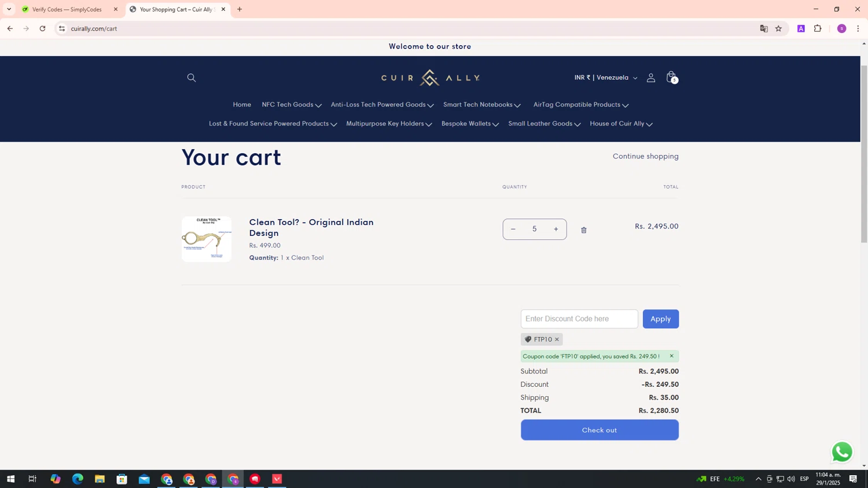Open the Chrome profile avatar
The width and height of the screenshot is (868, 488).
tap(842, 28)
